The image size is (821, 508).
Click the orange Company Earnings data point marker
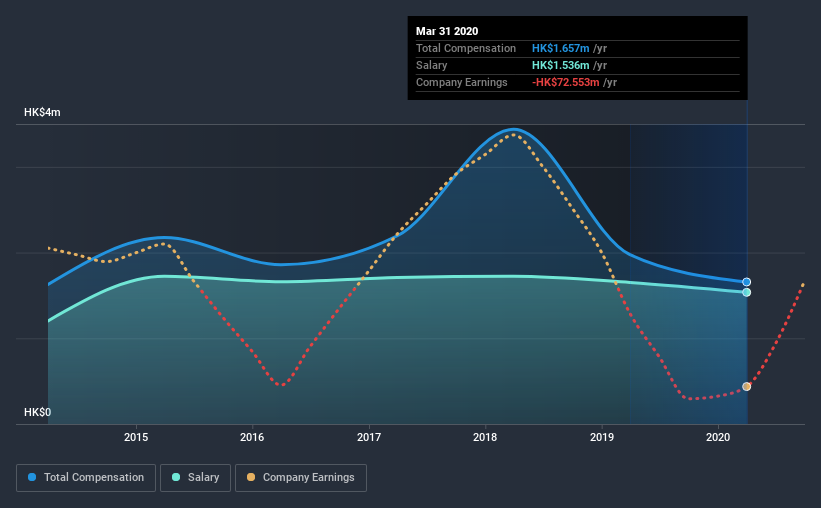(747, 386)
